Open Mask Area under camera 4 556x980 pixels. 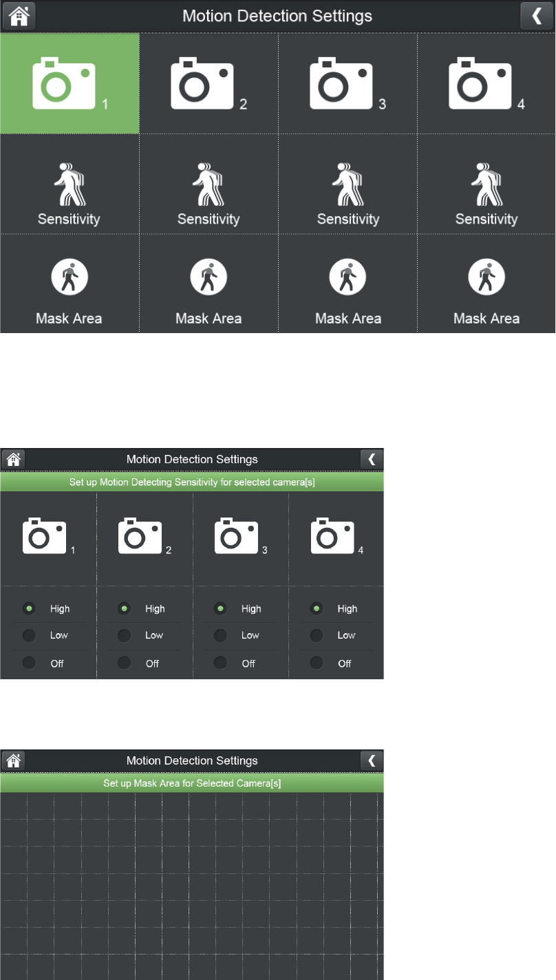pyautogui.click(x=486, y=284)
